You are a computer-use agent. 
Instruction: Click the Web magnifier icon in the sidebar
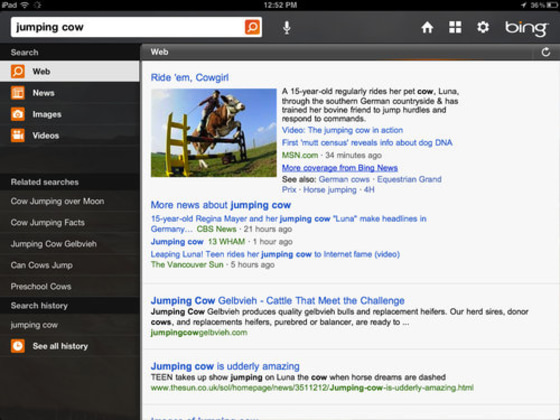coord(18,71)
